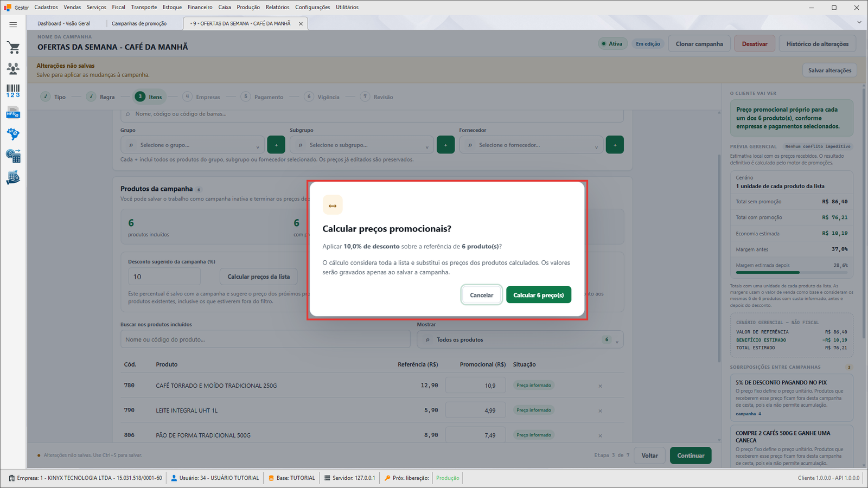The image size is (868, 488).
Task: Open the people (customers) sidebar icon
Action: tap(13, 69)
